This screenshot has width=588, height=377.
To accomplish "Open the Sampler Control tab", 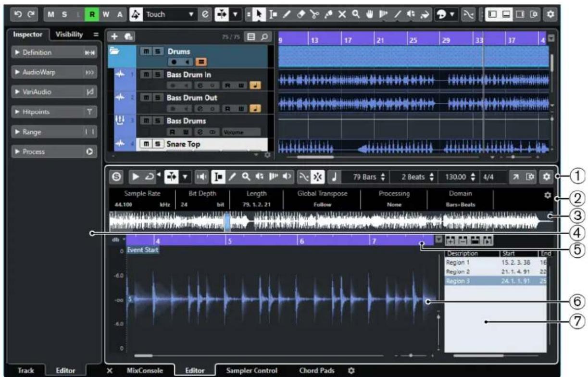I will (x=251, y=371).
